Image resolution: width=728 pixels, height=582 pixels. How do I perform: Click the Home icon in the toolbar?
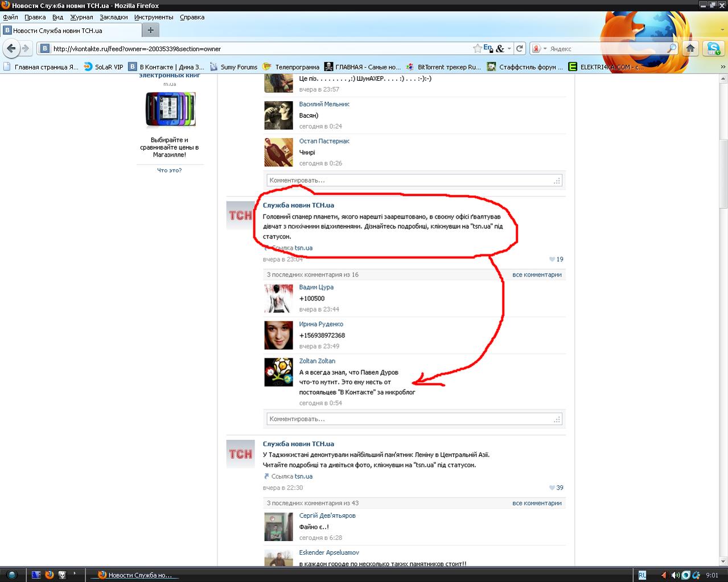(690, 49)
